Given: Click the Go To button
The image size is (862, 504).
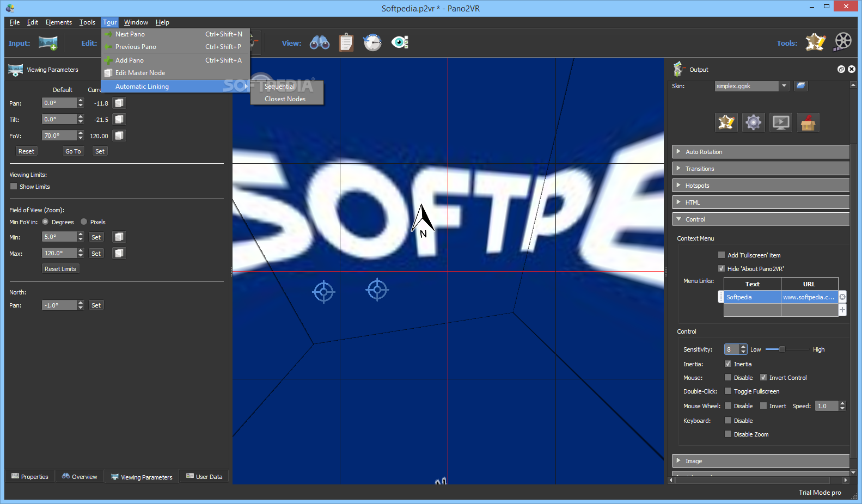Looking at the screenshot, I should (x=73, y=151).
